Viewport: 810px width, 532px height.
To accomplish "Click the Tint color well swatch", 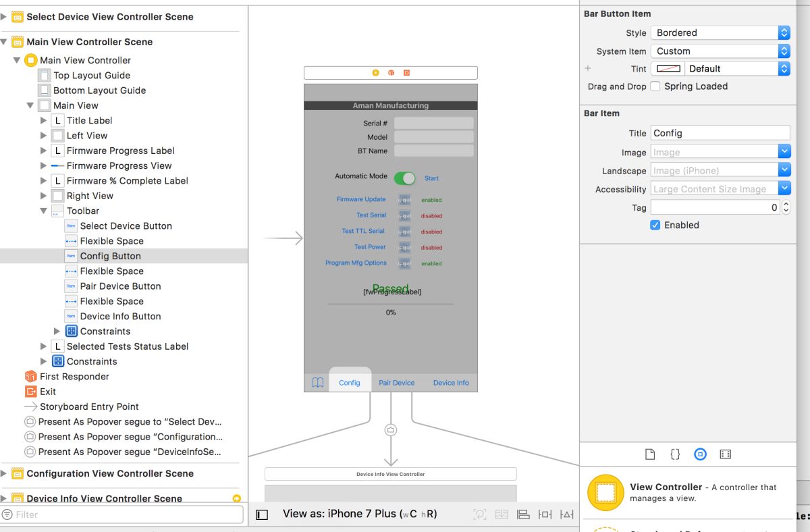I will (x=668, y=68).
